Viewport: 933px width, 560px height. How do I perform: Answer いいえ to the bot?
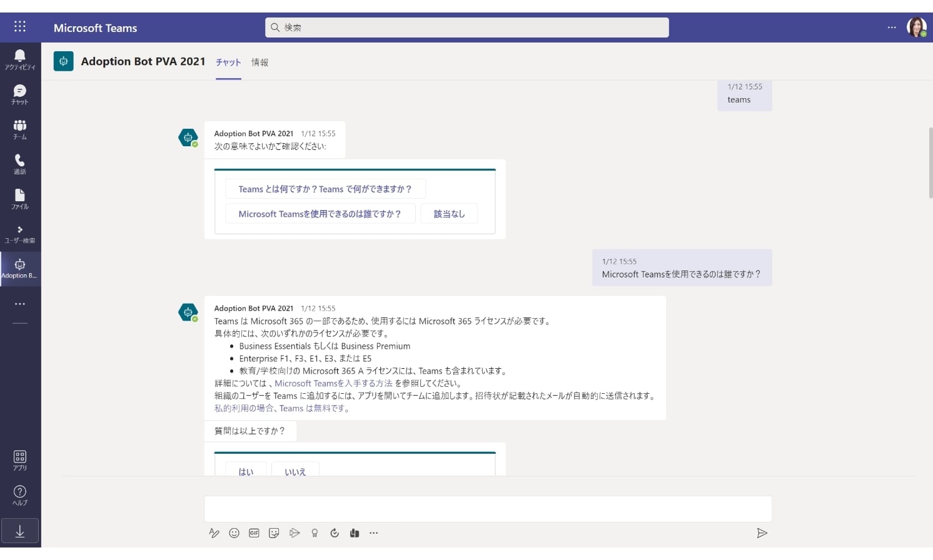pos(295,470)
